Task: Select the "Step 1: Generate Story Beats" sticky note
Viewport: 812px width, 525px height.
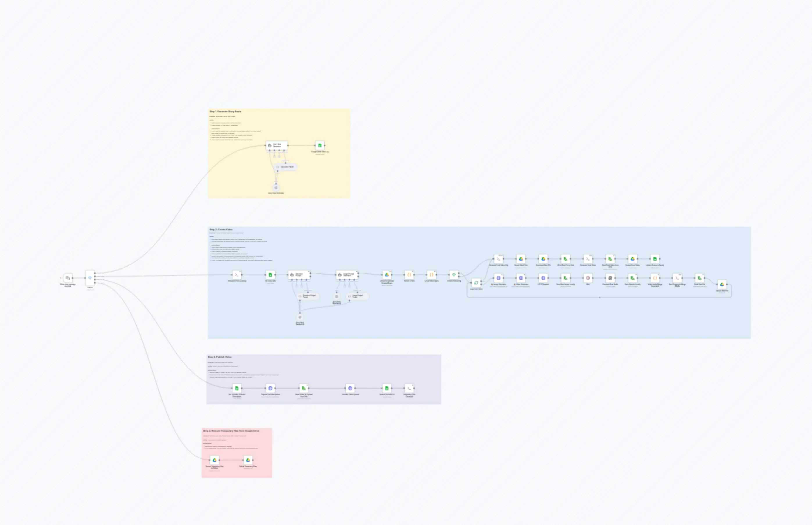Action: click(226, 111)
